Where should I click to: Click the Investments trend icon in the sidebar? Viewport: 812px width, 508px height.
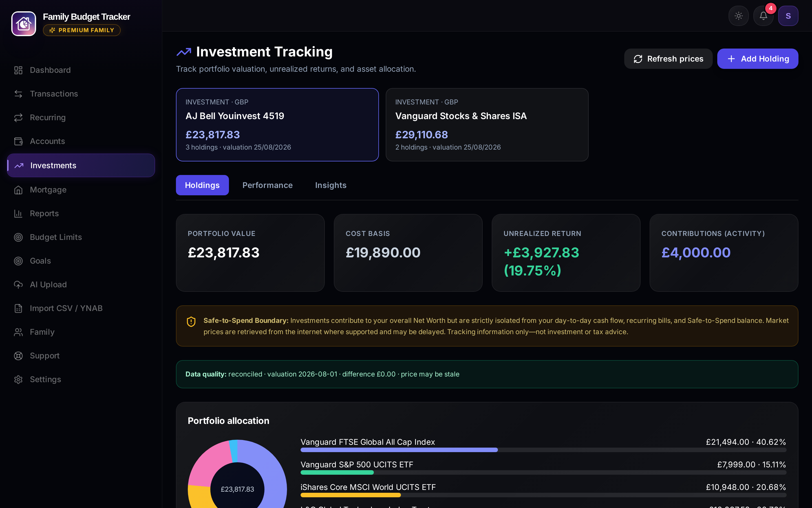[x=19, y=165]
